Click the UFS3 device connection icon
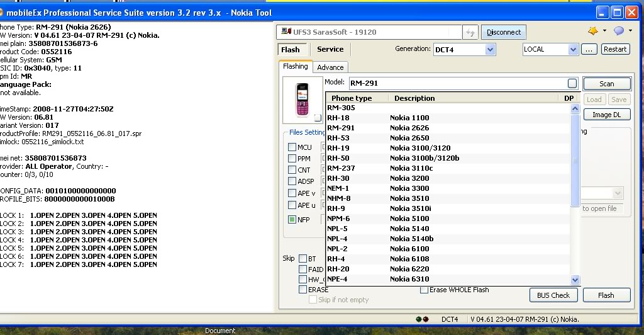This screenshot has width=644, height=335. point(286,31)
